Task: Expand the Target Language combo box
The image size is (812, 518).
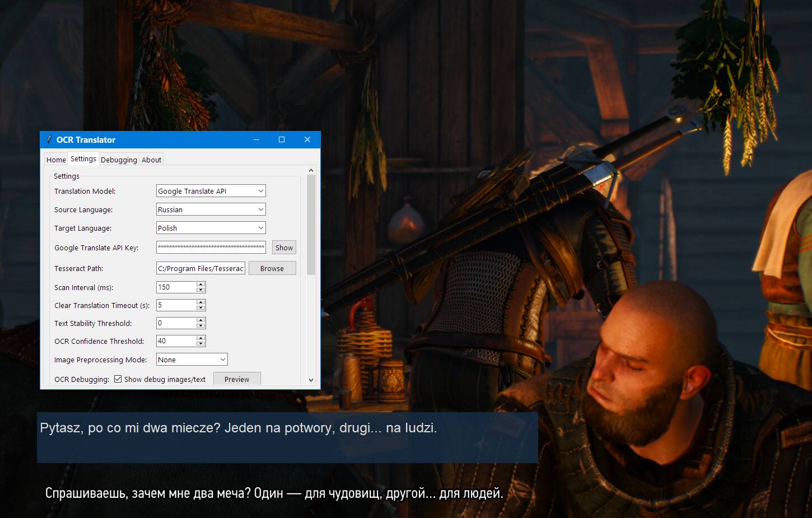Action: [211, 228]
